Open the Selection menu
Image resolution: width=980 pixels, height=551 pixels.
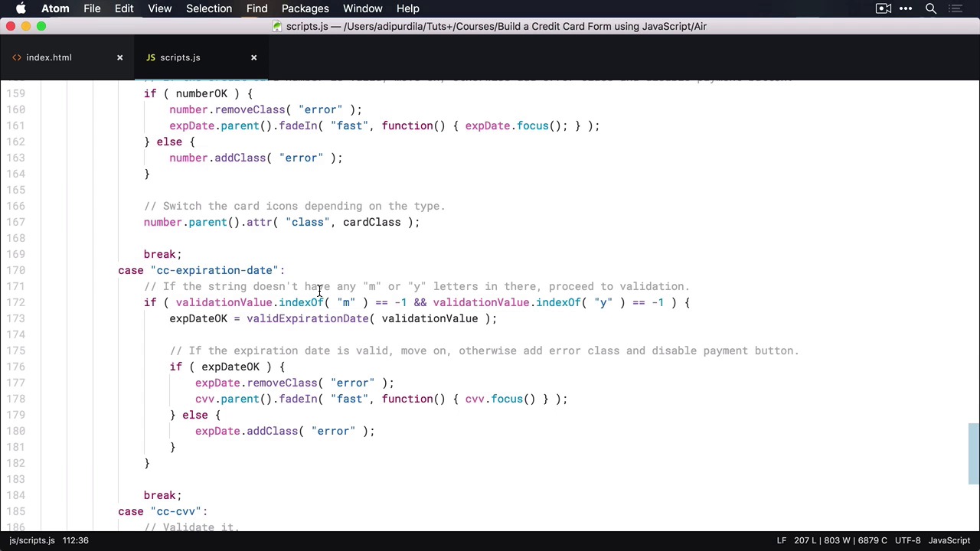[209, 8]
